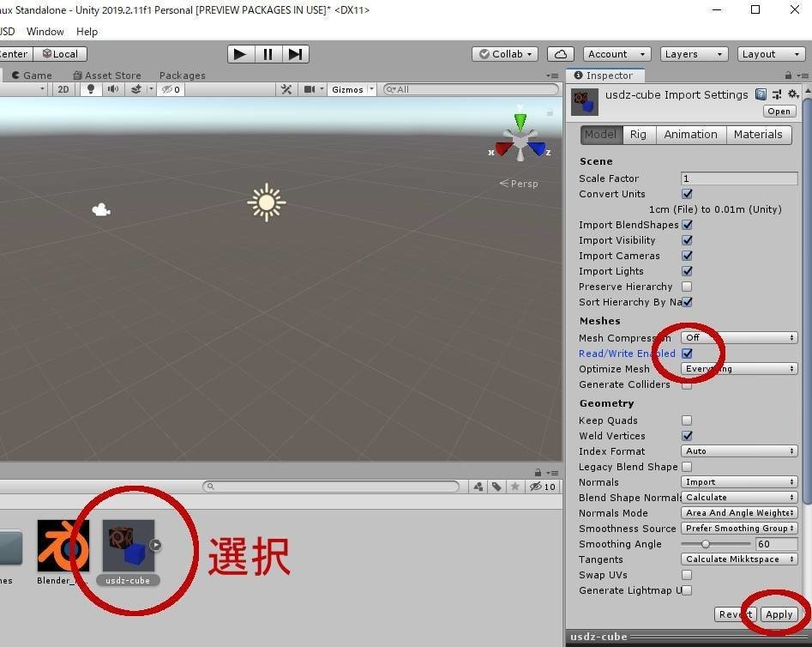The width and height of the screenshot is (812, 647).
Task: Click the Open button in Inspector
Action: (779, 111)
